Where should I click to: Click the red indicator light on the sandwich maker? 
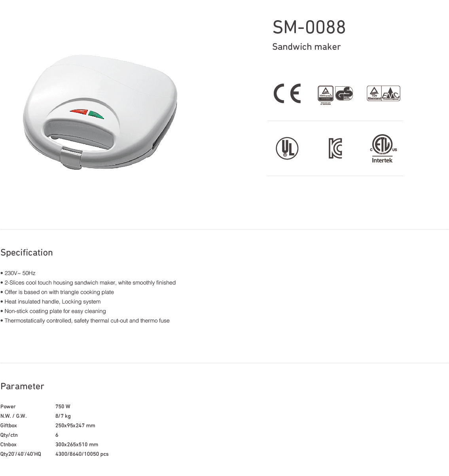point(79,112)
